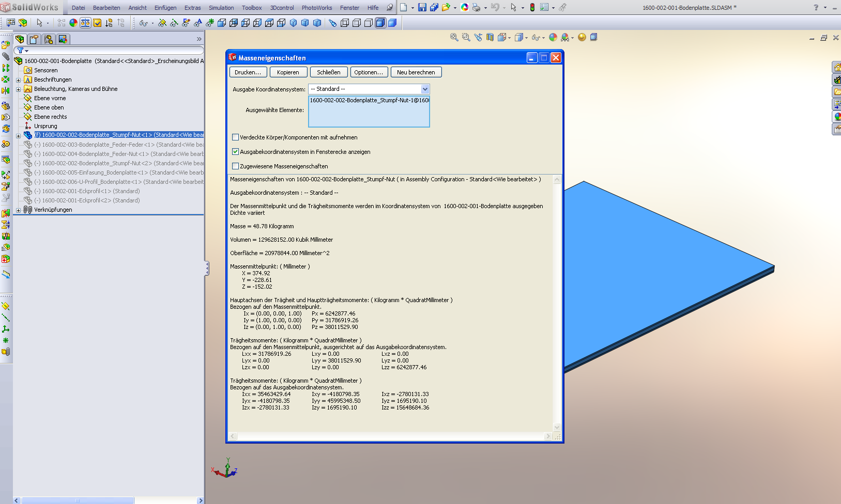
Task: Select 'Ebene oben' in the feature tree
Action: [x=49, y=107]
